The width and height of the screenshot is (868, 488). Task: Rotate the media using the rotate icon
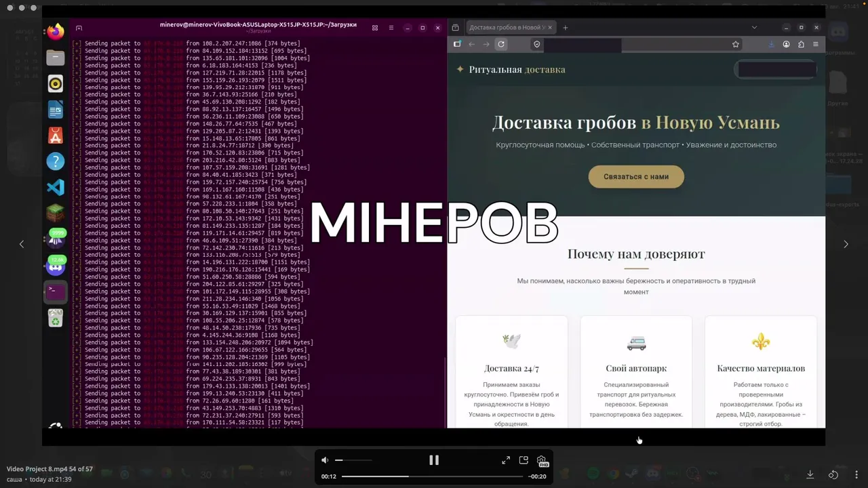(834, 474)
